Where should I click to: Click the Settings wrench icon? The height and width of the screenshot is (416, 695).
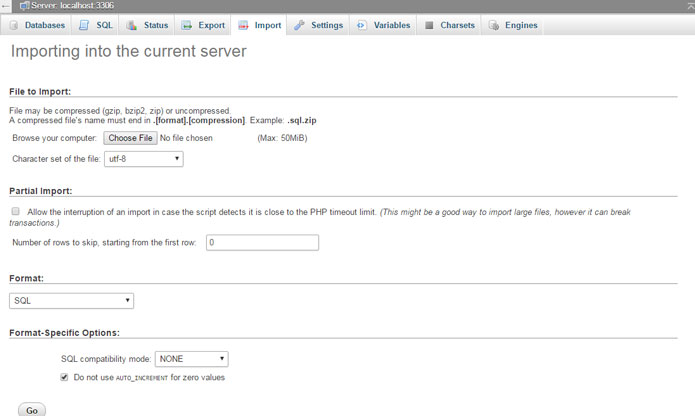[x=299, y=25]
